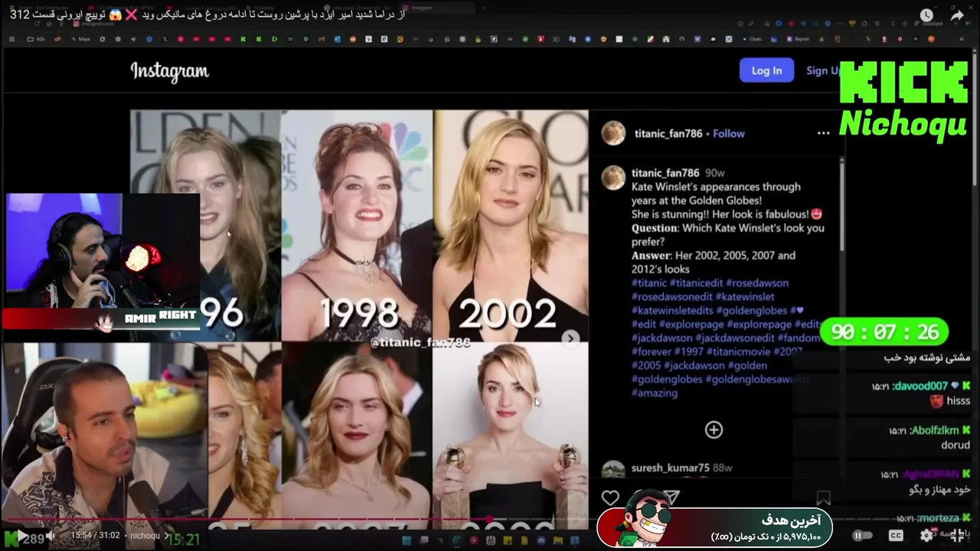
Task: Click the #goldenglobes hashtag in second row
Action: point(751,311)
